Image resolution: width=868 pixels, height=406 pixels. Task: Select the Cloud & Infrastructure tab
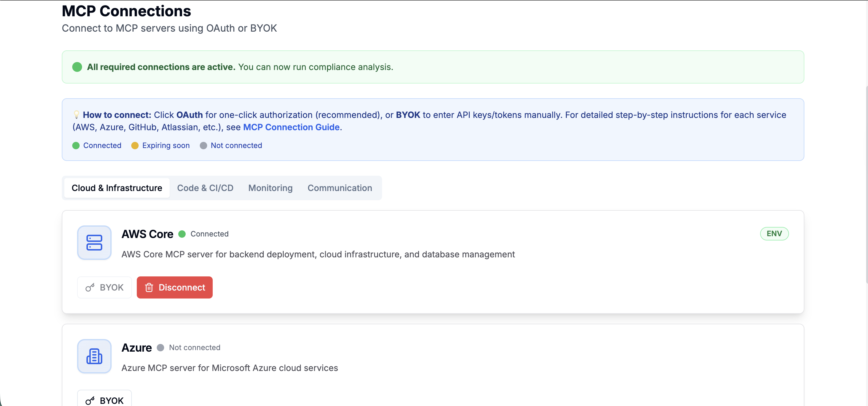coord(116,188)
